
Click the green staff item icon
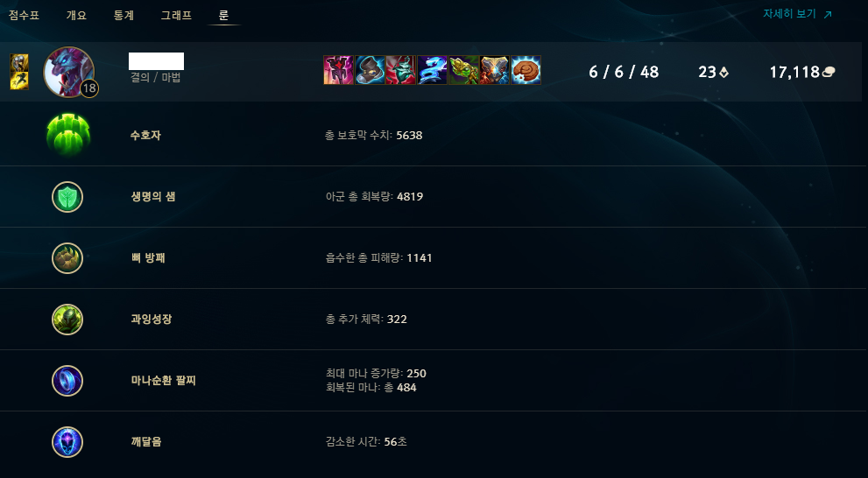(x=463, y=70)
